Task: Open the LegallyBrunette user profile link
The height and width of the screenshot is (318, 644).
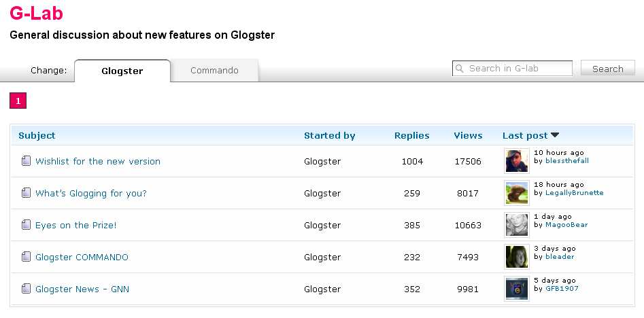Action: 574,193
